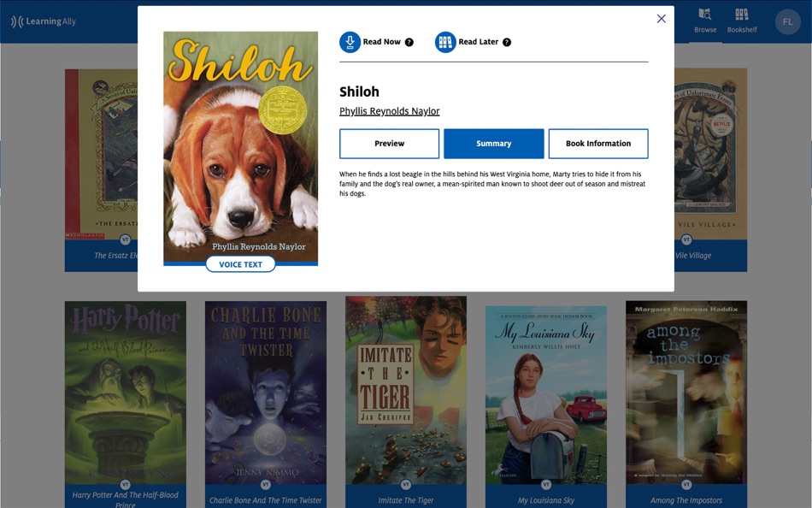
Task: Open the My Louisiana Sky book cover
Action: click(x=546, y=395)
